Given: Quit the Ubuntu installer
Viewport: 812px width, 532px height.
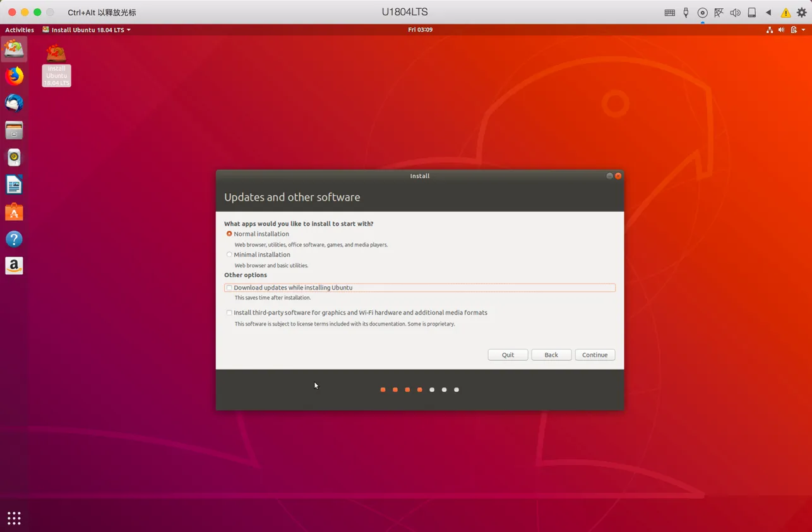Looking at the screenshot, I should [508, 355].
